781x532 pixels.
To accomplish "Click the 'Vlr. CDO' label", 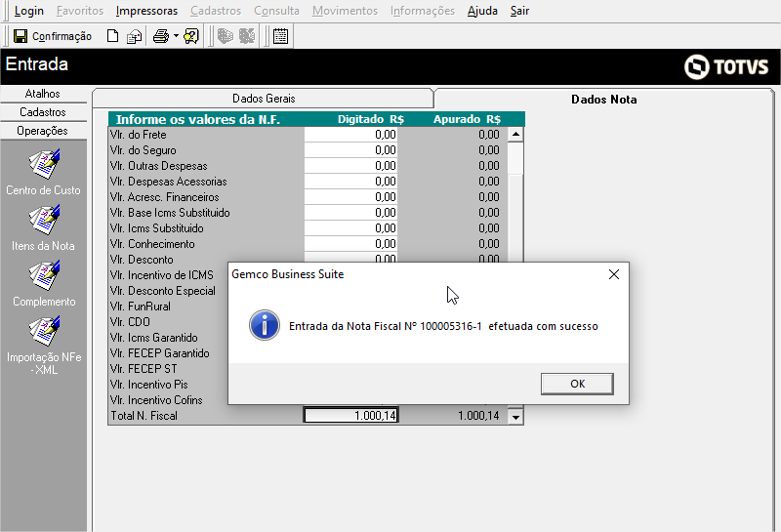I will click(130, 322).
